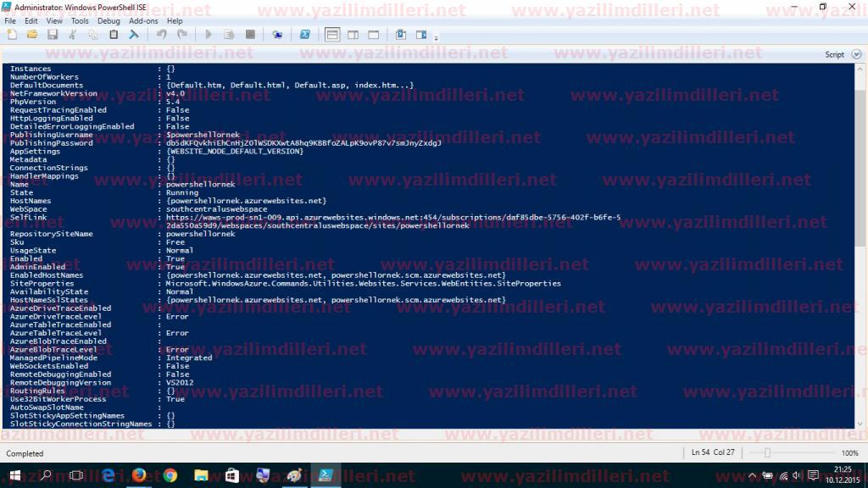The image size is (868, 488).
Task: Redo the last action via the toolbar
Action: click(181, 35)
